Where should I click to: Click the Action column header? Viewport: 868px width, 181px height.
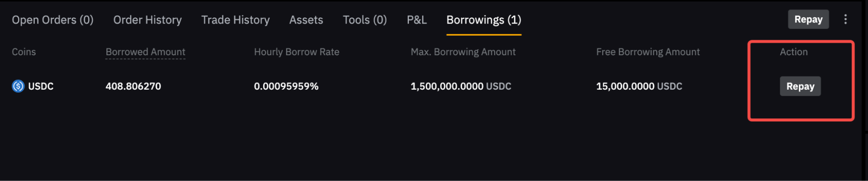point(793,52)
